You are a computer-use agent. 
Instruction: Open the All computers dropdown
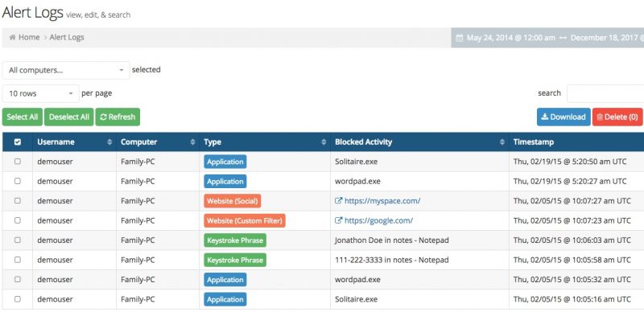pos(66,70)
